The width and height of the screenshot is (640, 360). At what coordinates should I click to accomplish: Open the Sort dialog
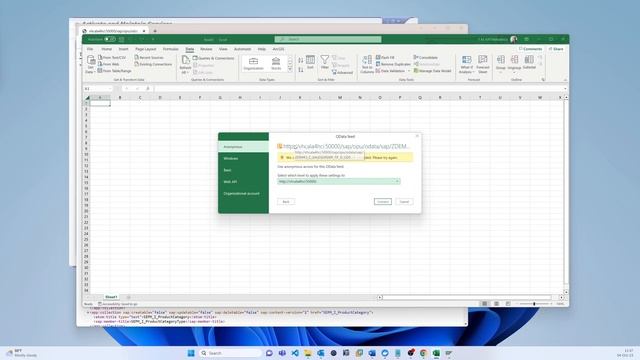pyautogui.click(x=310, y=62)
